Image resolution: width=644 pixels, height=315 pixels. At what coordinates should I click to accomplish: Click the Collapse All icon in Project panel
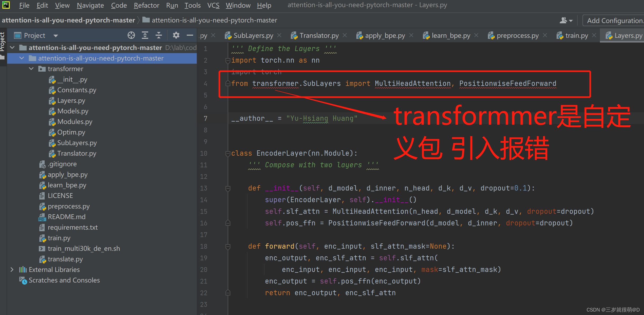(159, 35)
